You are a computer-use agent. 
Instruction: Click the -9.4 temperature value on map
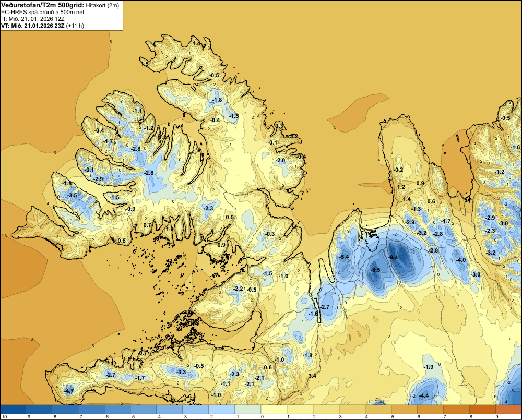click(x=394, y=257)
